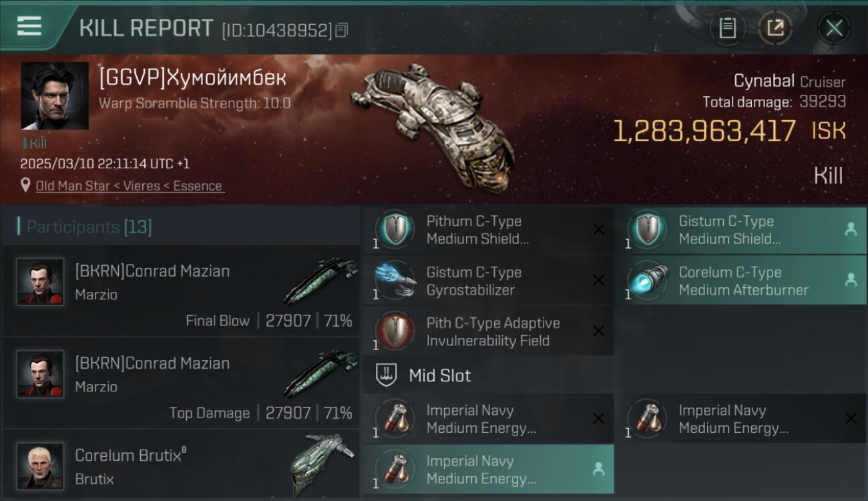
Task: Open the hamburger menu
Action: pos(29,26)
